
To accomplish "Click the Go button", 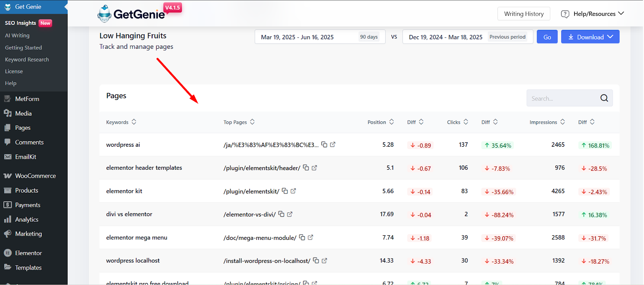I will pyautogui.click(x=547, y=37).
